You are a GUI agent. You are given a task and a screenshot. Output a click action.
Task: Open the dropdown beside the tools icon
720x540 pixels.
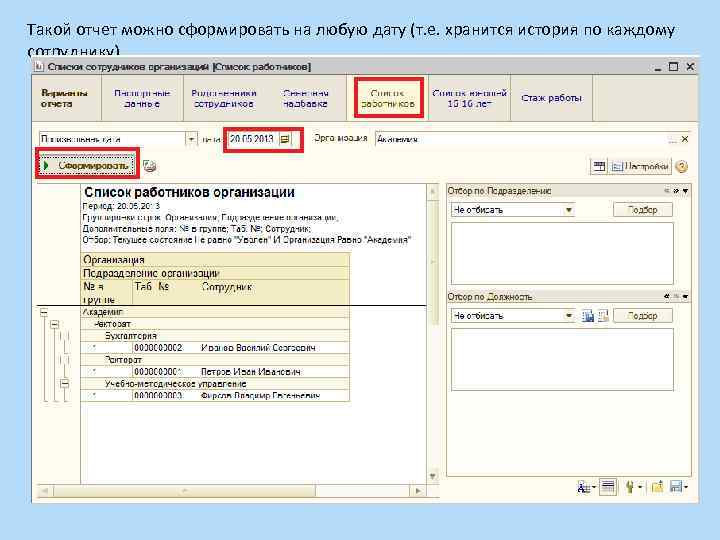click(640, 487)
